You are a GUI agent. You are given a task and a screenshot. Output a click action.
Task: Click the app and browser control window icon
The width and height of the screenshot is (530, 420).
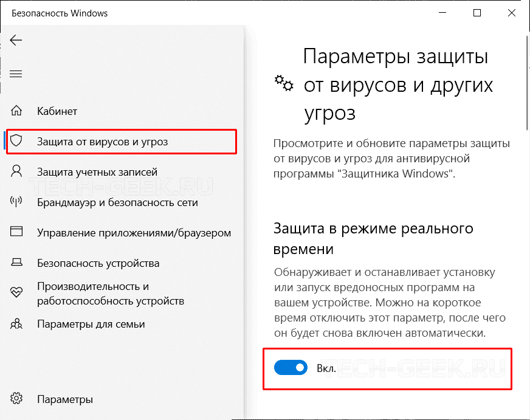[17, 232]
